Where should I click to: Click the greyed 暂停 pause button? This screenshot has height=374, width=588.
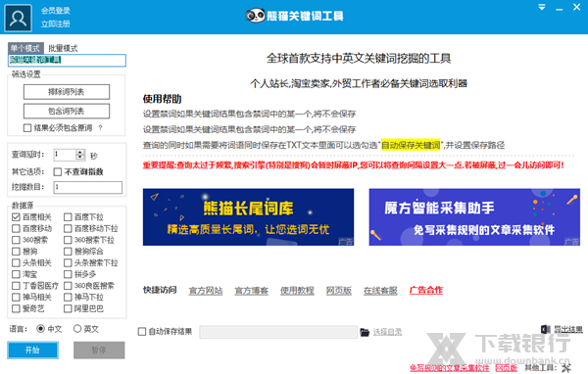[99, 351]
